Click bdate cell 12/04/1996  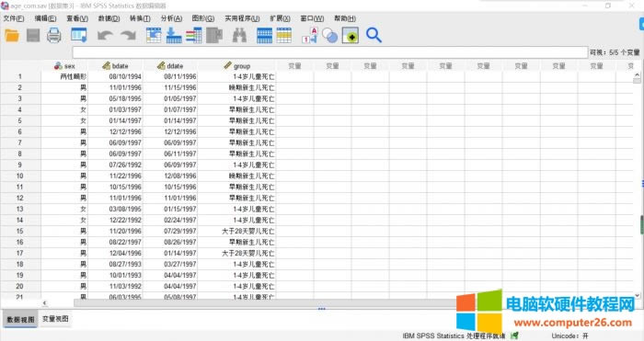(x=115, y=254)
